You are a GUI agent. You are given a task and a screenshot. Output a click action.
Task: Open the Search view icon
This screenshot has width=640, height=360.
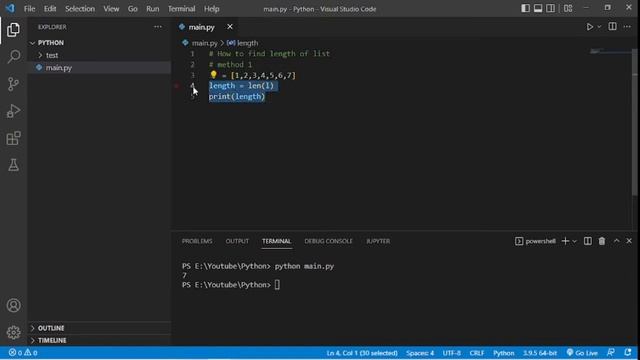pyautogui.click(x=13, y=56)
